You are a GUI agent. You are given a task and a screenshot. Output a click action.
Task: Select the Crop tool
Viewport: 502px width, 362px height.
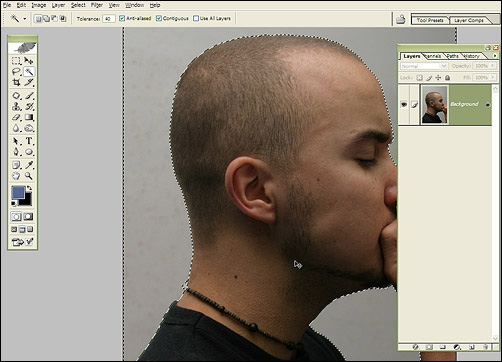click(x=16, y=82)
